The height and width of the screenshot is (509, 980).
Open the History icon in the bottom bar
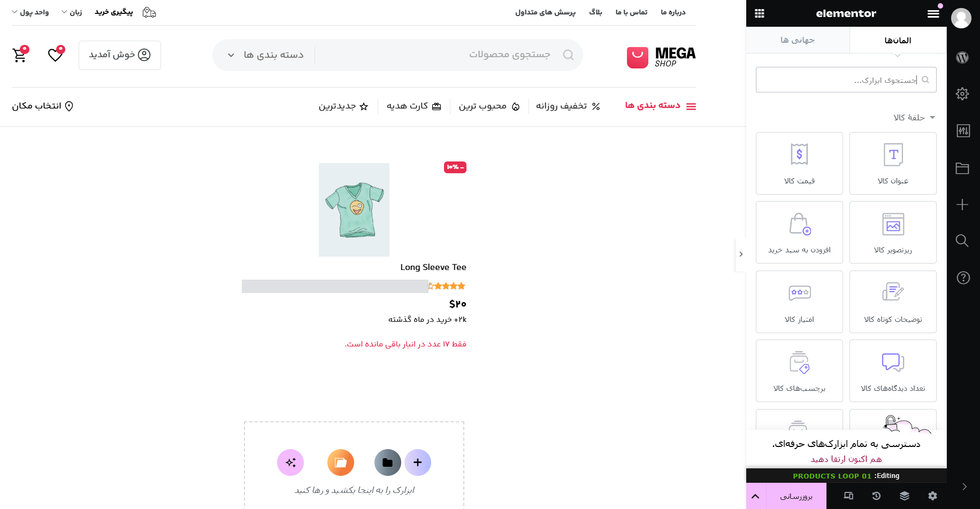point(876,496)
